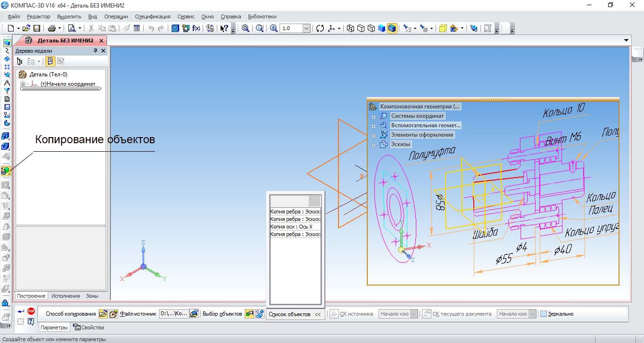Pin the Дерево модели panel
Screen dimensions: 644x343
point(95,51)
